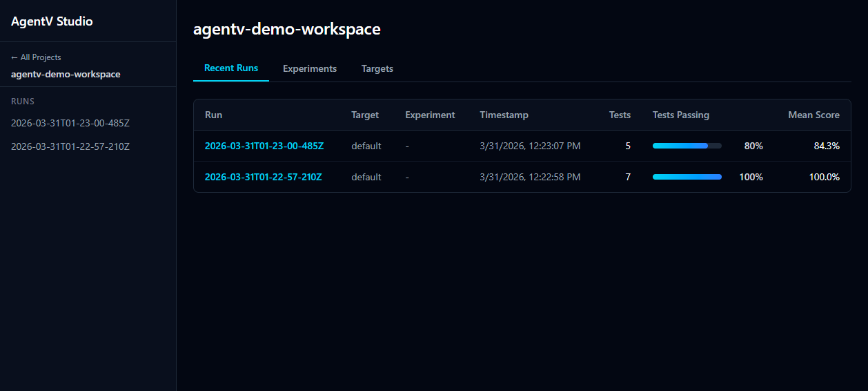Open table run link 2026-03-31T01-23-00-485Z
The height and width of the screenshot is (391, 868).
[264, 146]
